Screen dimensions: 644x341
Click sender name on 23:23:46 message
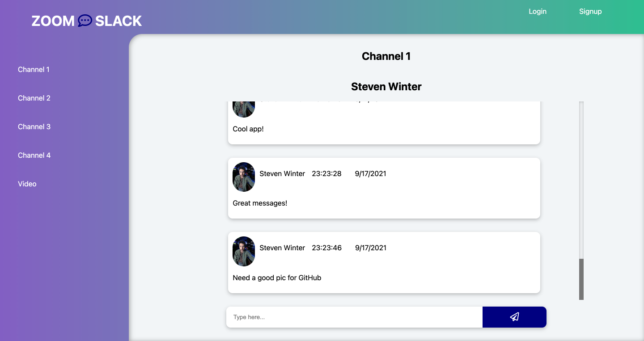point(282,248)
